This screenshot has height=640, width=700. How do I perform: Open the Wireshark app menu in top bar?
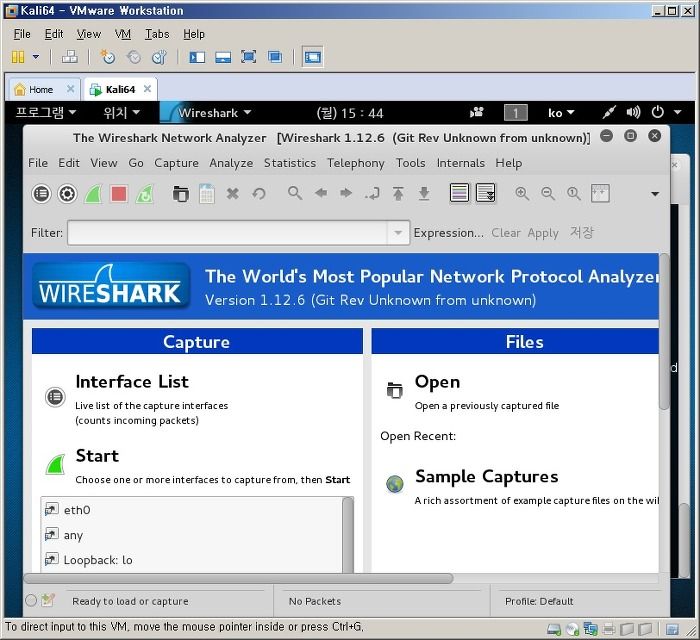[214, 113]
